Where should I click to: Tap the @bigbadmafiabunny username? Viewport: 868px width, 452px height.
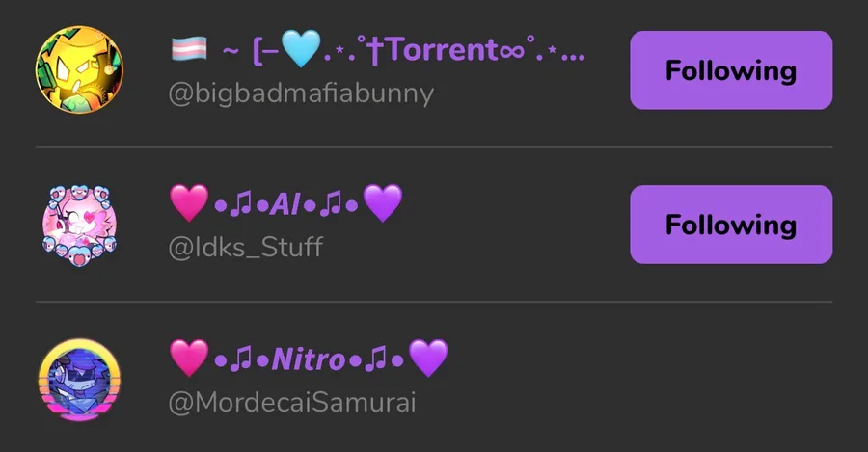pos(301,93)
